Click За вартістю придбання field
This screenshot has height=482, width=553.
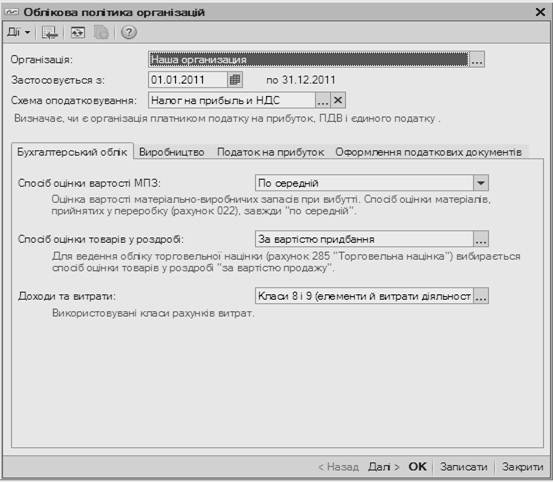[x=364, y=239]
